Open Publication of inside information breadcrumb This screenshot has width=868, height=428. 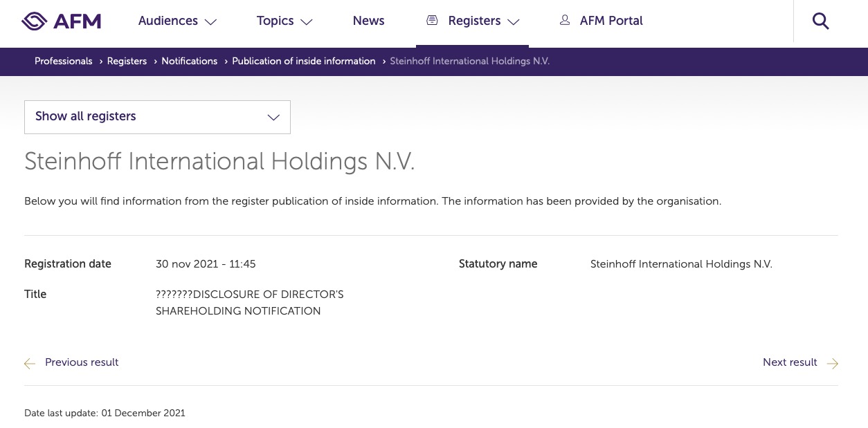[x=304, y=61]
